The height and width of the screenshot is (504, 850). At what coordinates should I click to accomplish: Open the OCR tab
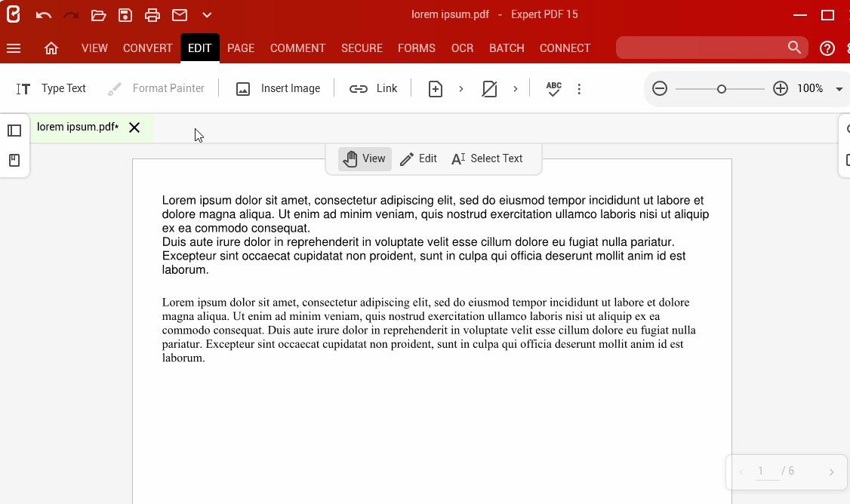click(x=462, y=48)
